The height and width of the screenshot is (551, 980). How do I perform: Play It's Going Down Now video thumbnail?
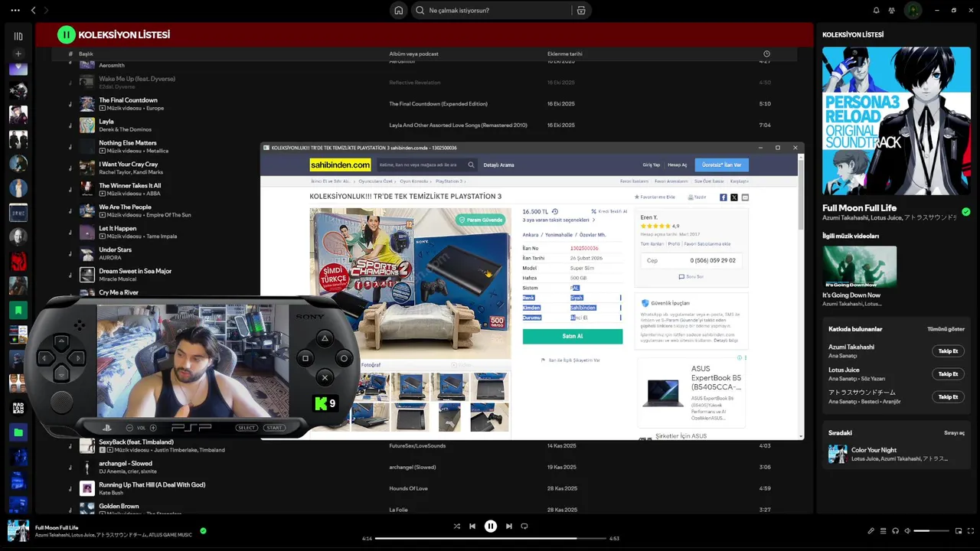[x=859, y=266]
